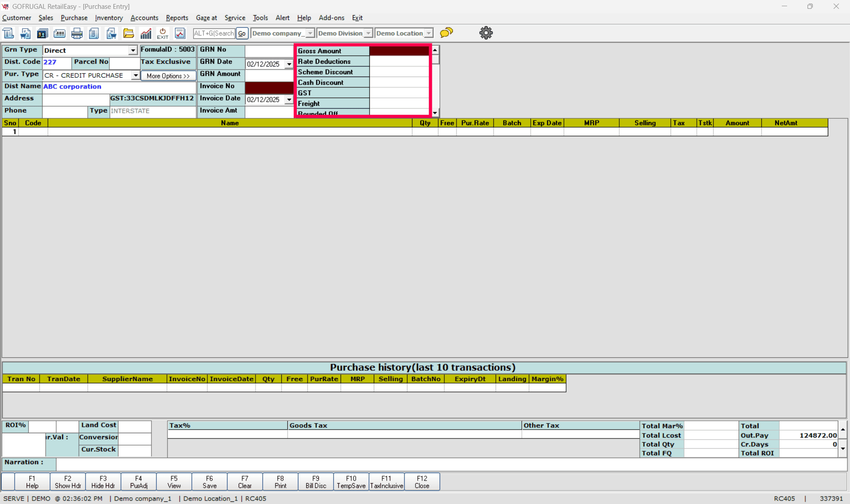Screen dimensions: 850x504
Task: Click the F7 Clear button
Action: tap(245, 482)
